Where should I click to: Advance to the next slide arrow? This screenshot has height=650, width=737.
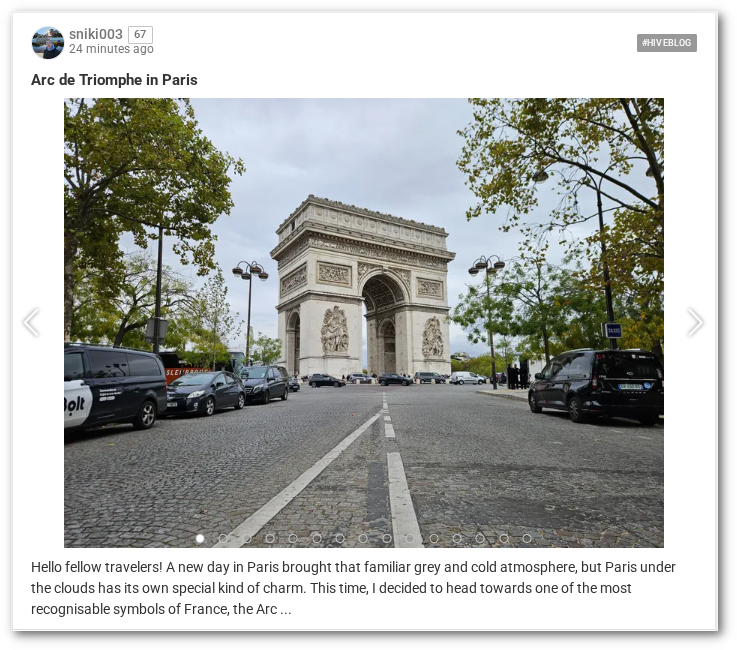point(695,322)
